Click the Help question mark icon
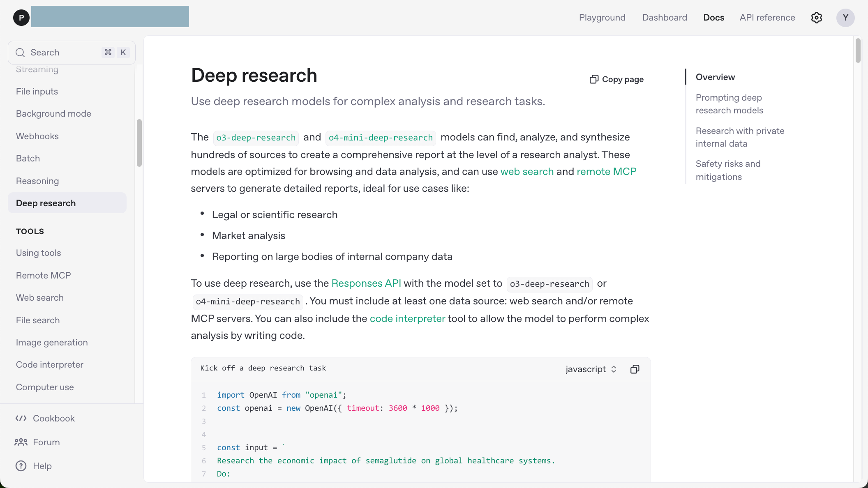Viewport: 868px width, 488px height. coord(21,466)
